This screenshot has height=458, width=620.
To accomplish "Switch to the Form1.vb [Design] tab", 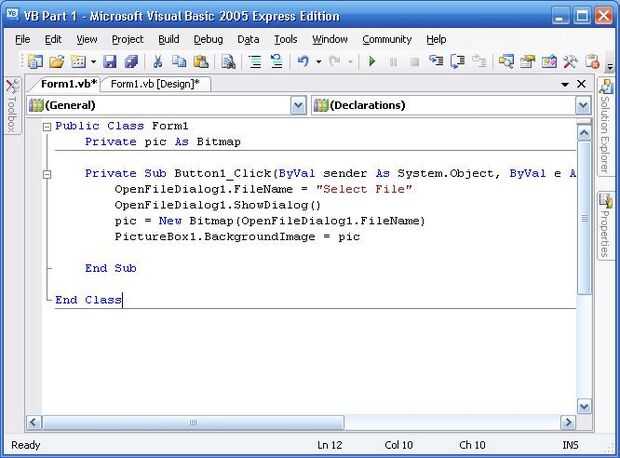I will (155, 84).
